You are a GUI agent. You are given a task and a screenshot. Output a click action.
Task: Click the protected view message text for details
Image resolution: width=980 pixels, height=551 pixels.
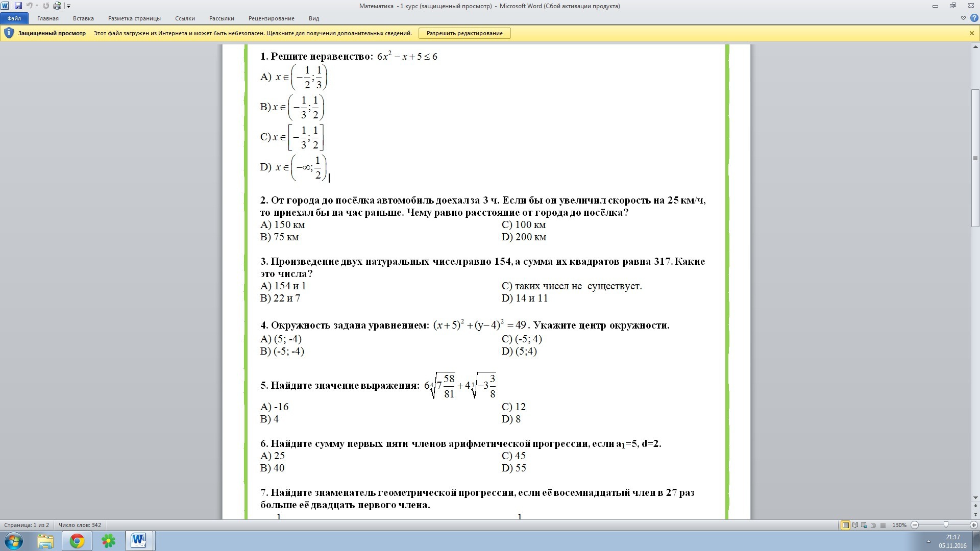253,33
